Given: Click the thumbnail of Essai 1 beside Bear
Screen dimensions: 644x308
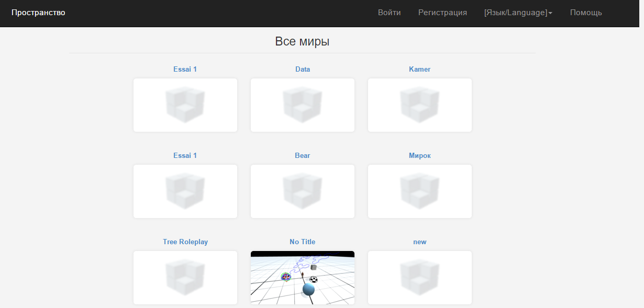Looking at the screenshot, I should point(185,191).
